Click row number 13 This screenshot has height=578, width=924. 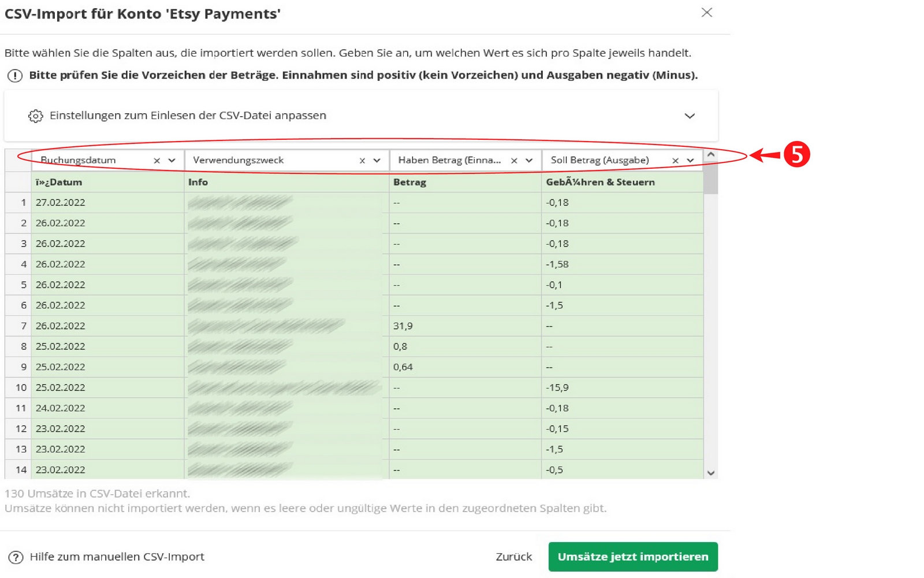pos(21,449)
